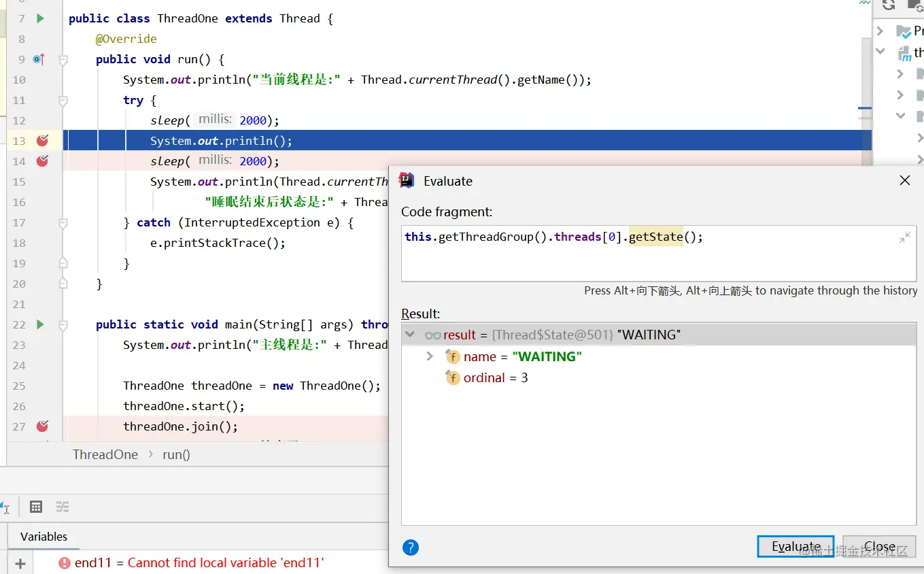Click the override gutter icon on line 9
Image resolution: width=924 pixels, height=574 pixels.
coord(39,59)
